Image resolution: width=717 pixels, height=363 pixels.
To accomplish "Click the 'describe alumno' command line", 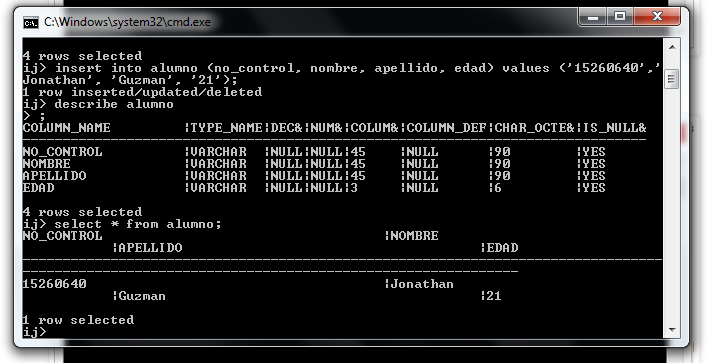I will pos(98,104).
